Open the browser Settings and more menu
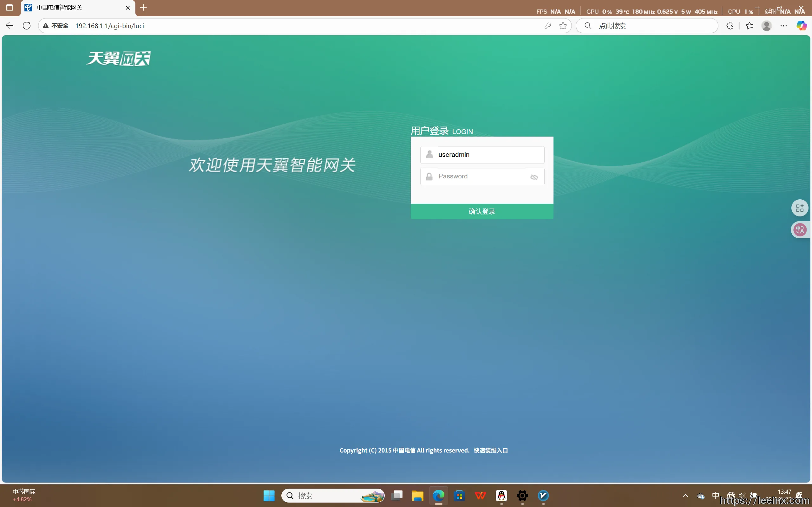Screen dimensions: 812x507 [x=783, y=25]
